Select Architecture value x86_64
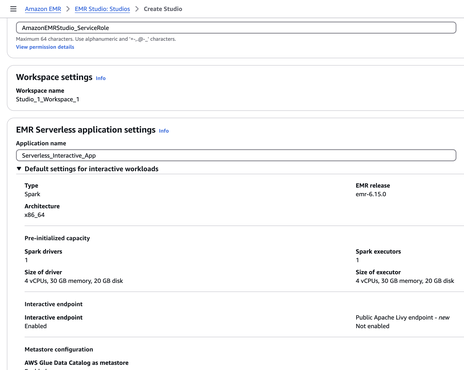 point(34,215)
